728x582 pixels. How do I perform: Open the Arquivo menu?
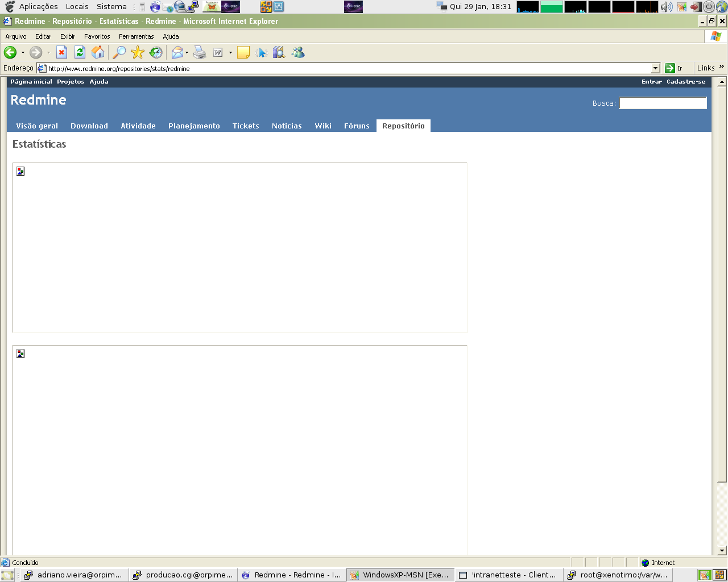coord(16,36)
